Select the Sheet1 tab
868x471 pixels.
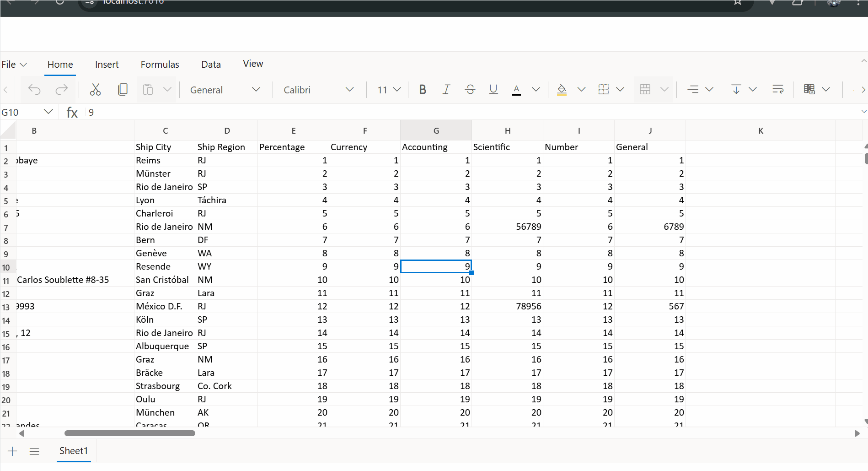(x=73, y=451)
